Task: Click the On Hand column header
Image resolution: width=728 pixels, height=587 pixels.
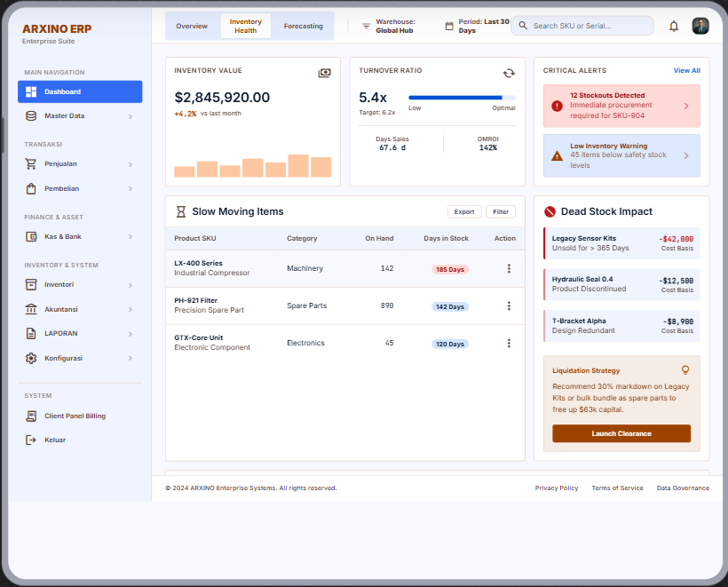Action: point(379,238)
